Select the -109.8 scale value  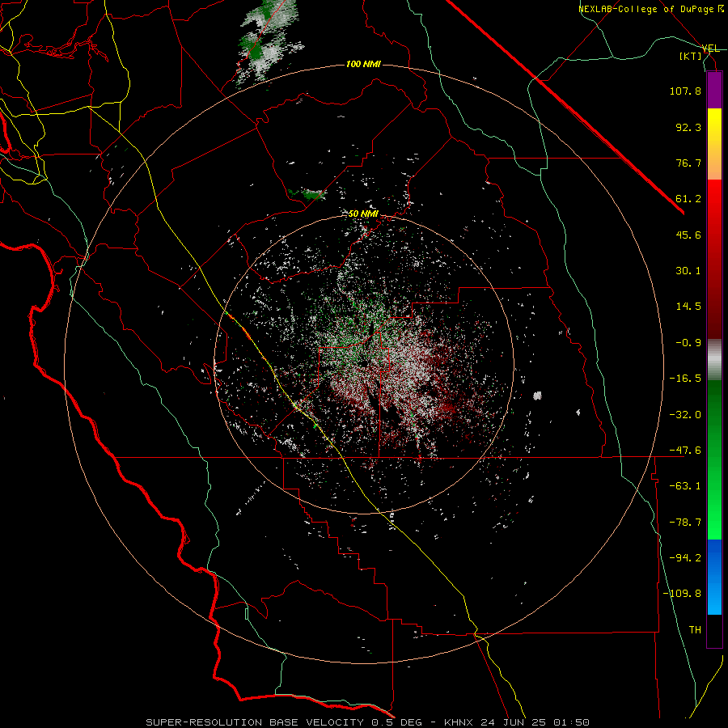[682, 594]
